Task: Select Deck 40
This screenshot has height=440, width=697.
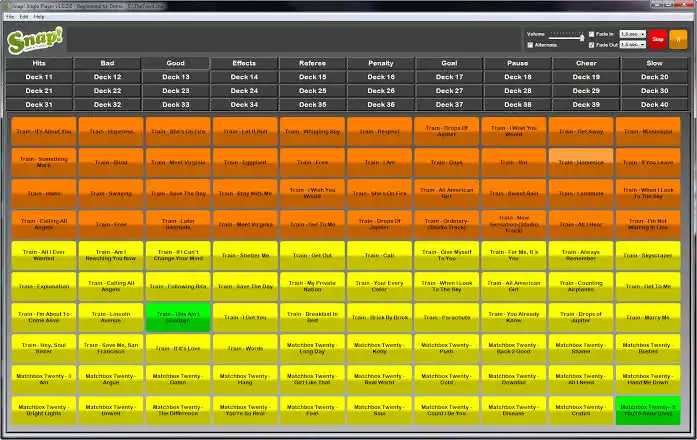Action: coord(655,104)
